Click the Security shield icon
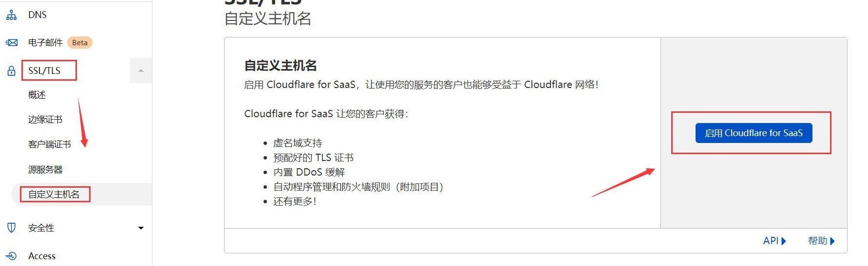Image resolution: width=868 pixels, height=266 pixels. (12, 228)
